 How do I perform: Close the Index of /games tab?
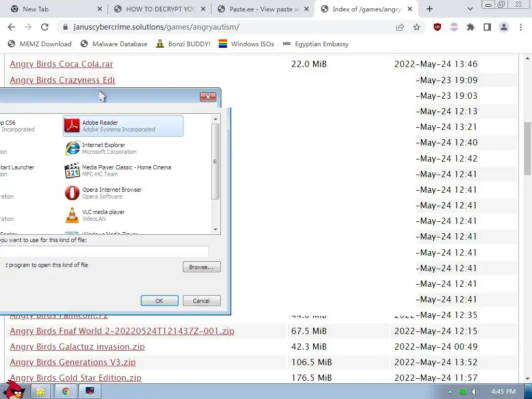click(x=410, y=9)
